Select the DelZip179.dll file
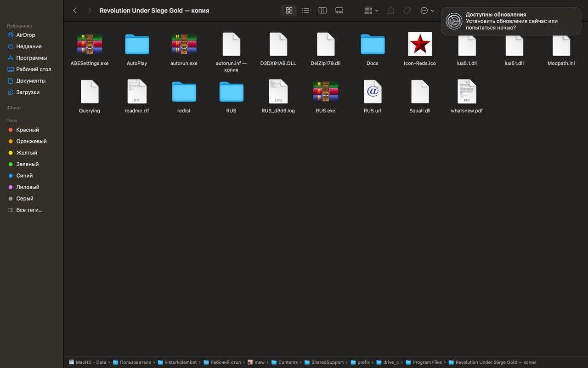 pos(325,45)
